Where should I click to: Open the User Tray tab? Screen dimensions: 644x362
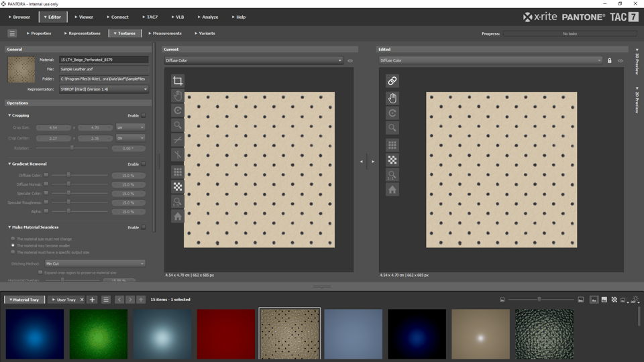click(x=64, y=300)
